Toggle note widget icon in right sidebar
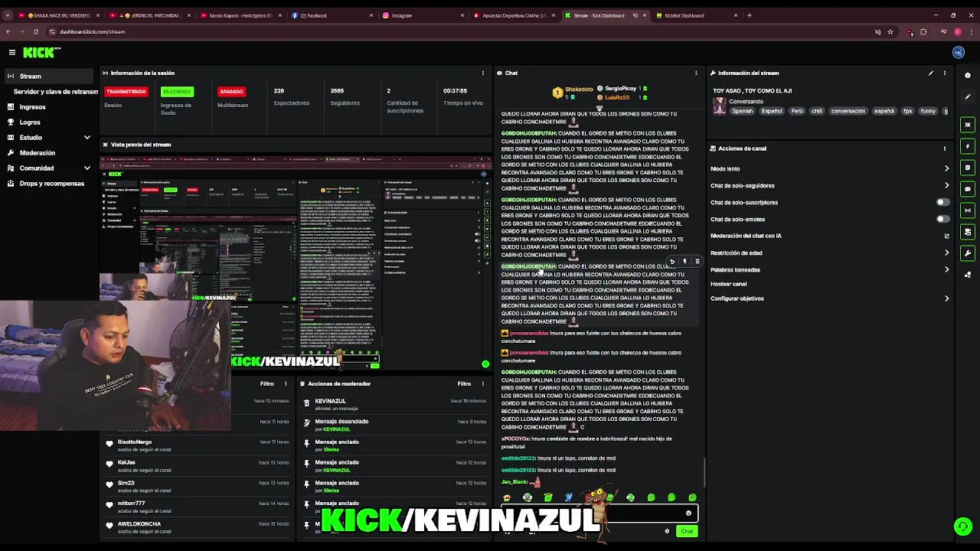 tap(968, 168)
